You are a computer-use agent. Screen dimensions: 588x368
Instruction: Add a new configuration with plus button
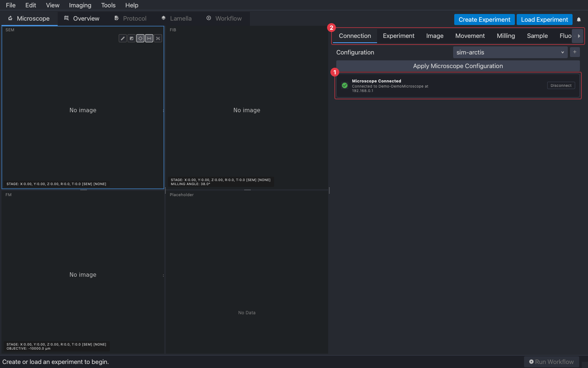575,52
